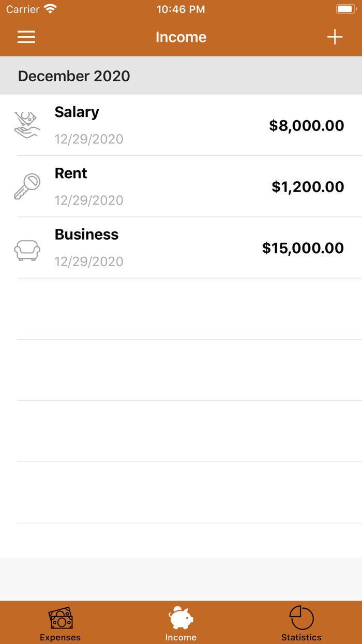Tap the December 2020 section header
The width and height of the screenshot is (362, 644).
pos(74,76)
